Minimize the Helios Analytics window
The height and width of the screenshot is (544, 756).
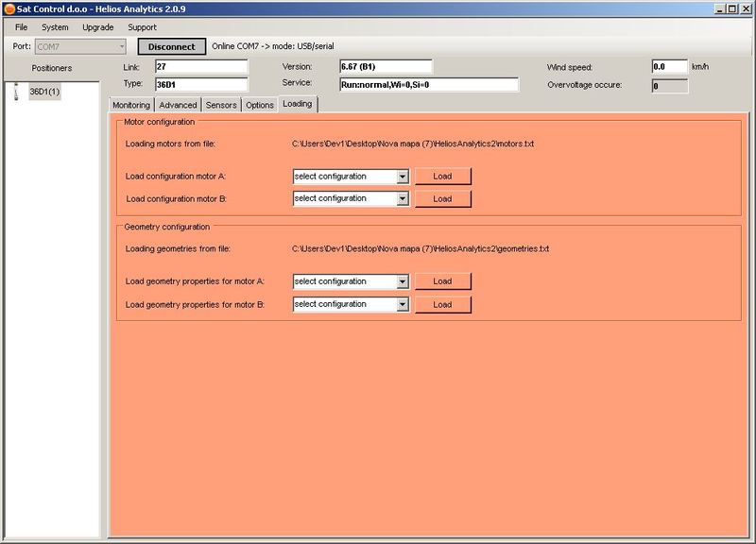[x=719, y=8]
